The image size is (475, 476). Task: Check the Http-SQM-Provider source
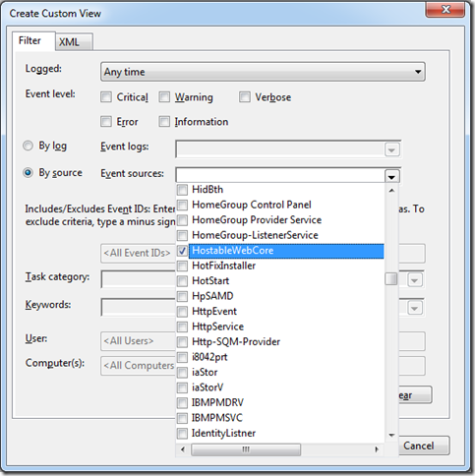pos(182,342)
